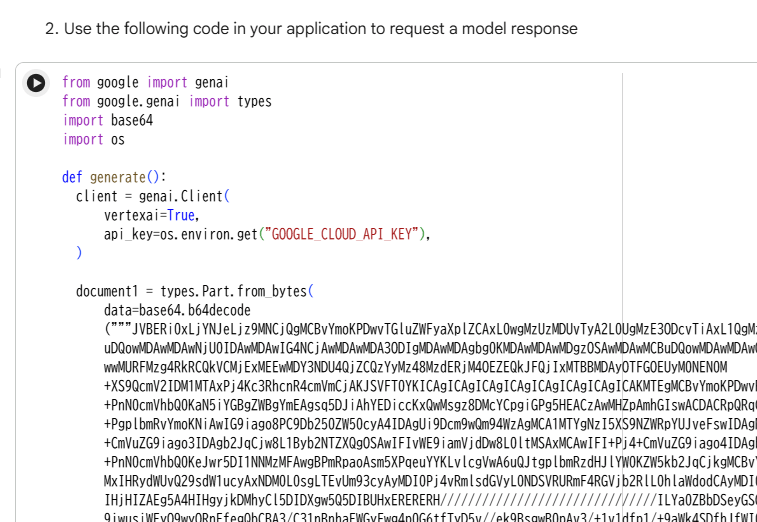Click the instruction text about requesting model response
Screen dimensions: 757x522
coord(311,28)
